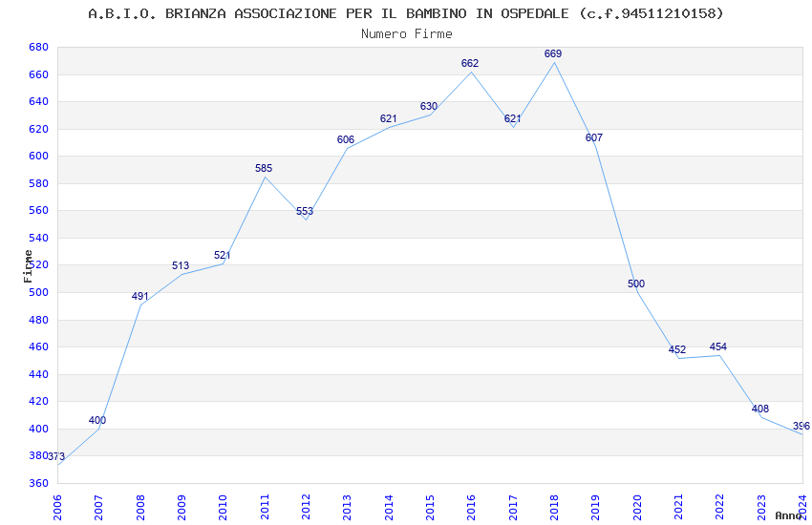Click the 460 y-axis tick value
The height and width of the screenshot is (525, 812).
39,347
